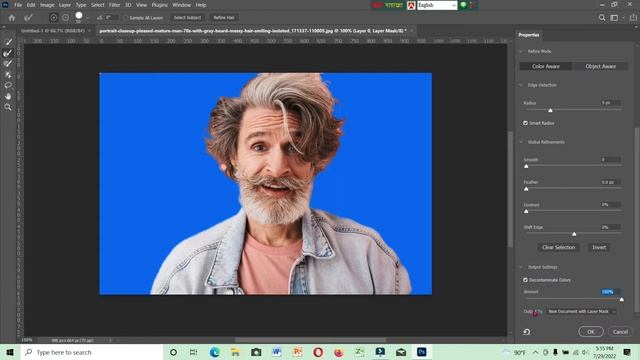Select the Hand tool
This screenshot has width=640, height=360.
tap(8, 96)
